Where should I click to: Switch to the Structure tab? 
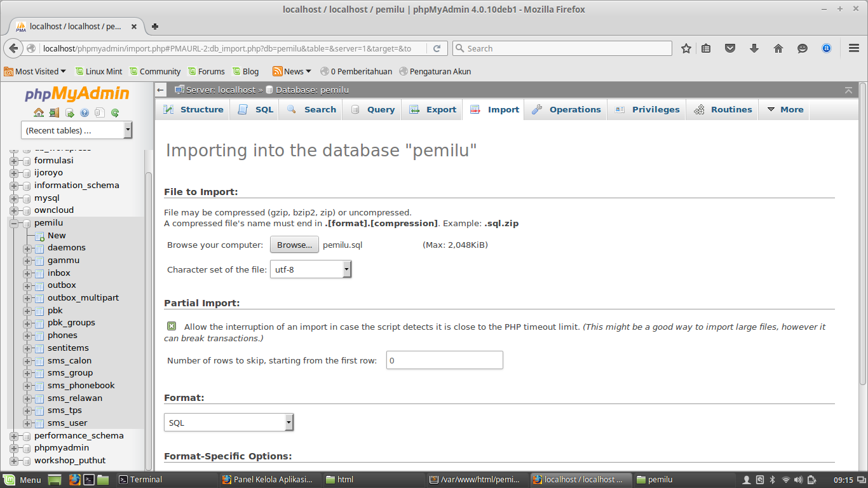[x=193, y=109]
